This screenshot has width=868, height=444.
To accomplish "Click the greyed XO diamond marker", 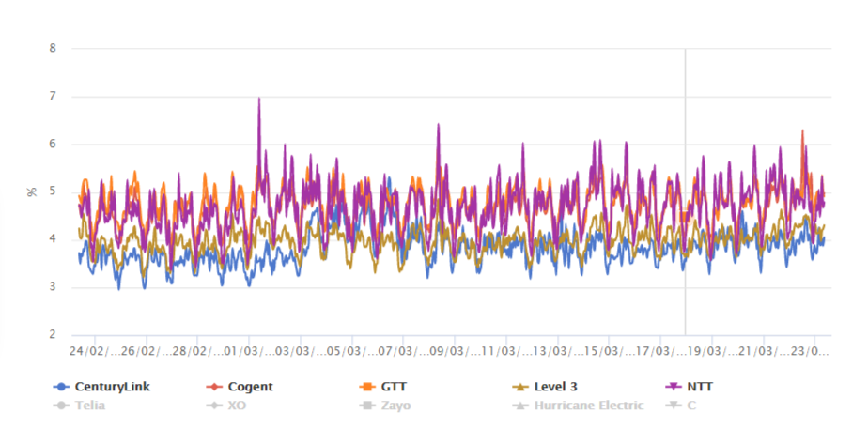I will pyautogui.click(x=213, y=406).
